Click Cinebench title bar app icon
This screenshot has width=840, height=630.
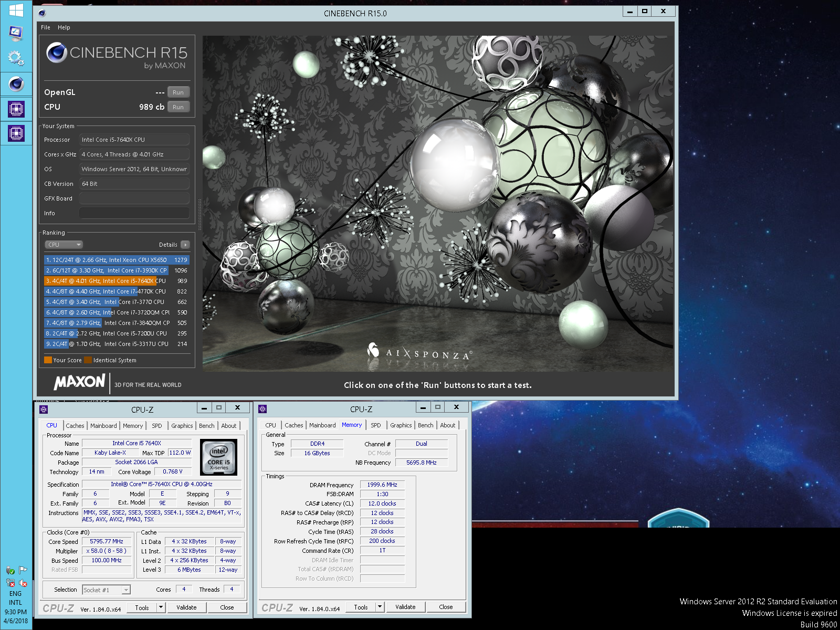coord(42,13)
